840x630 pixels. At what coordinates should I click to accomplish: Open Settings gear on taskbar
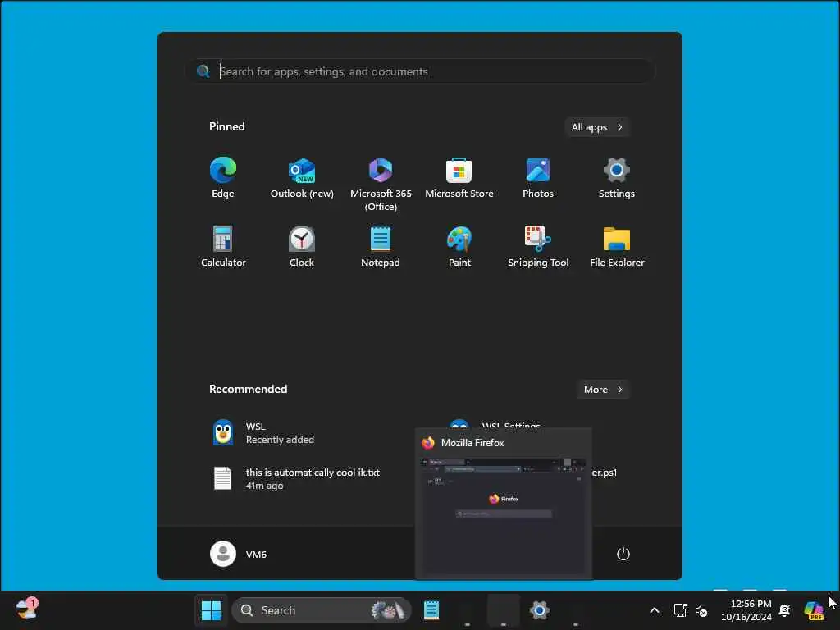(x=540, y=610)
